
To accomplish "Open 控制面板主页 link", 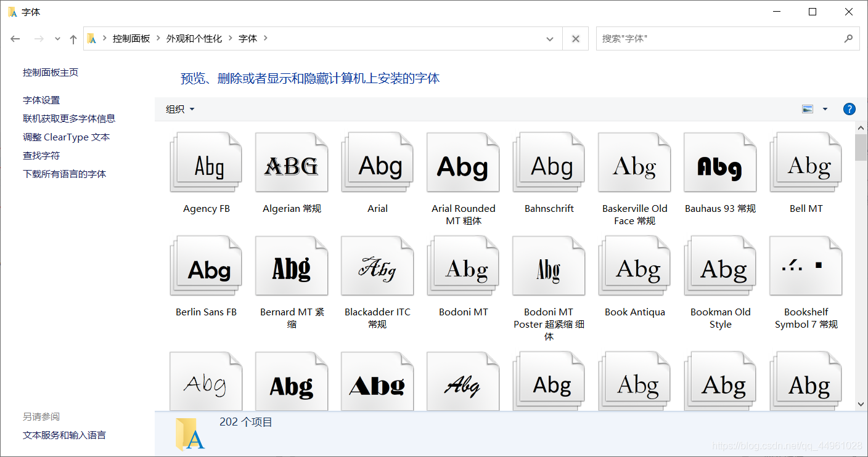I will (51, 72).
